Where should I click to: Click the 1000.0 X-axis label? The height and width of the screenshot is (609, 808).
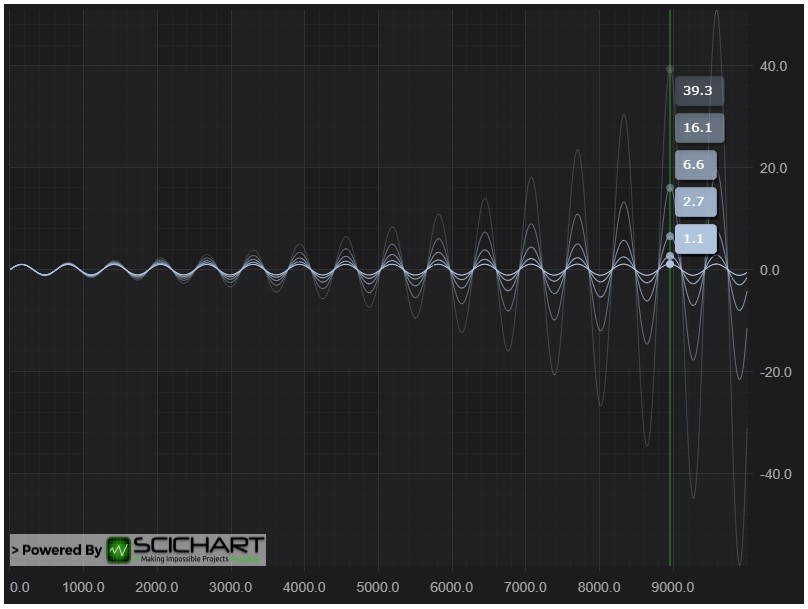(82, 587)
